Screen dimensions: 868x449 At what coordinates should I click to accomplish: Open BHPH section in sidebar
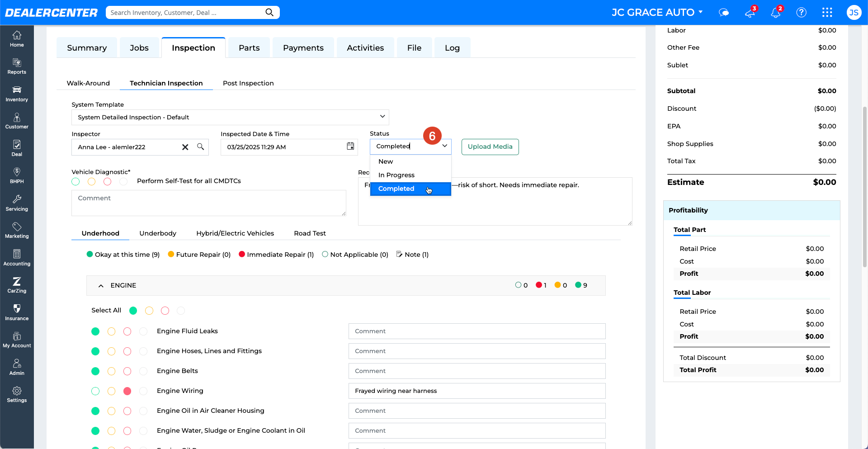17,176
